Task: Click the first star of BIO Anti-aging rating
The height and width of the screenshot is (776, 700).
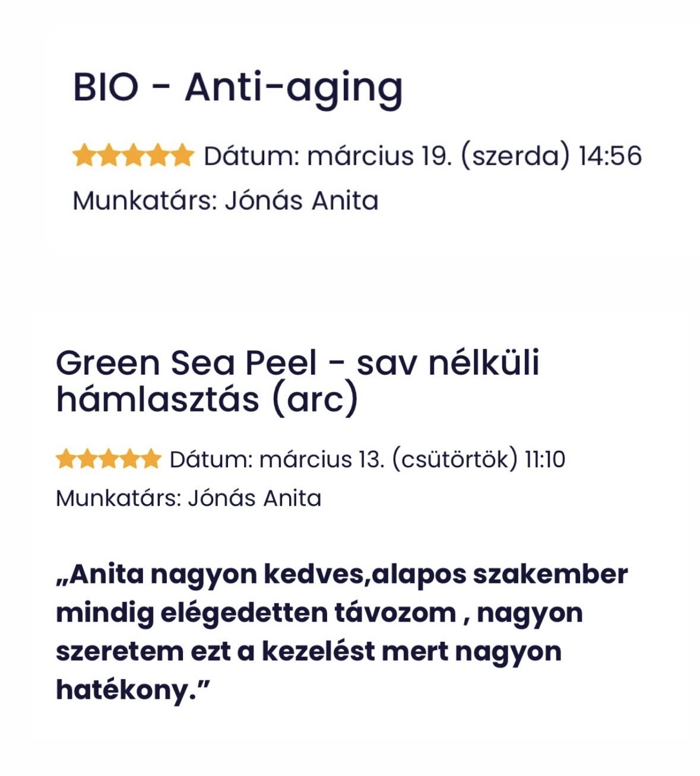Action: (x=84, y=156)
